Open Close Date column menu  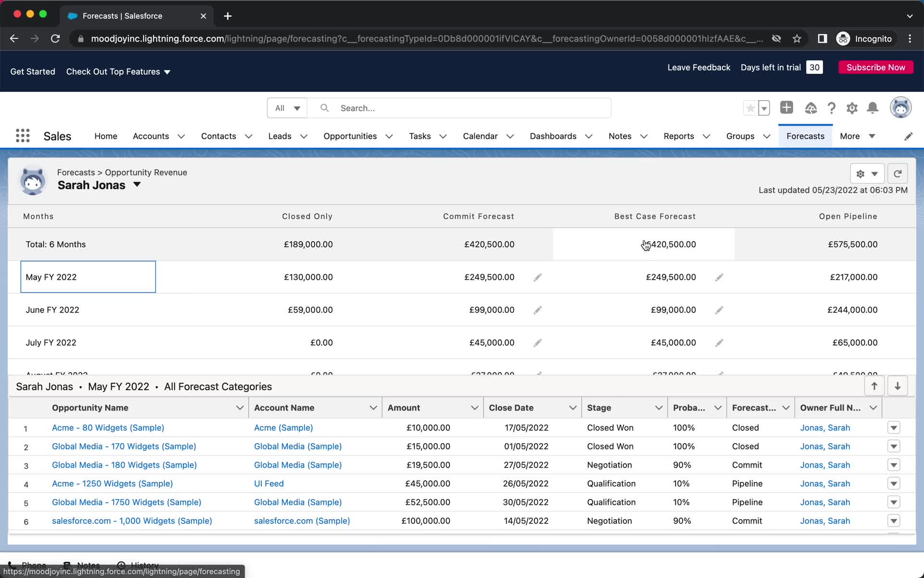(x=573, y=407)
